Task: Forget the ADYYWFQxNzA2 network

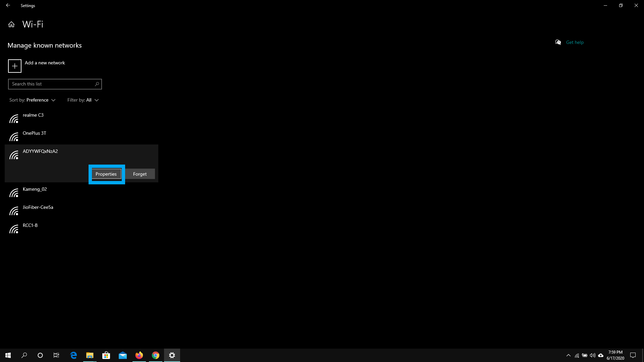Action: pyautogui.click(x=140, y=173)
